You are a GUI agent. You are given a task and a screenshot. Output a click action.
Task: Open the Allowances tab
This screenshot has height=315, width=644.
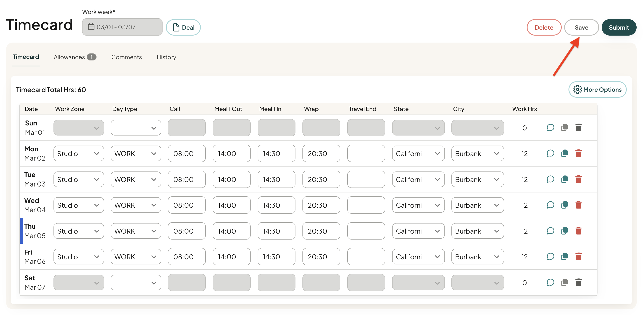pyautogui.click(x=75, y=57)
